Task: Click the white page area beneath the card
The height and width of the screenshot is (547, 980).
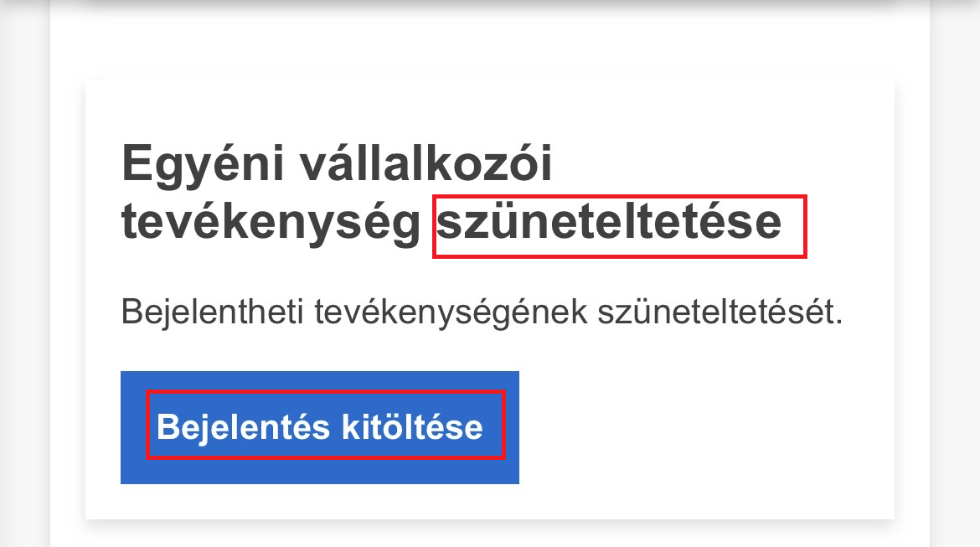Action: [x=490, y=534]
